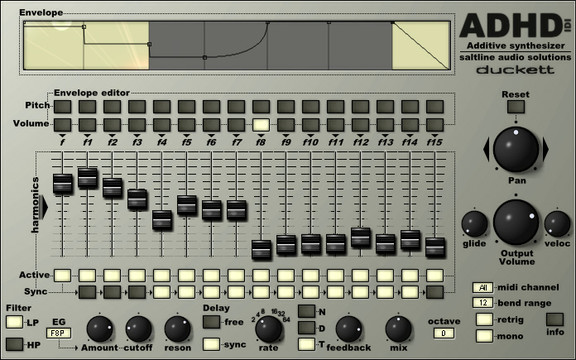Image resolution: width=576 pixels, height=360 pixels.
Task: Click the delay feedback knob
Action: coord(349,329)
